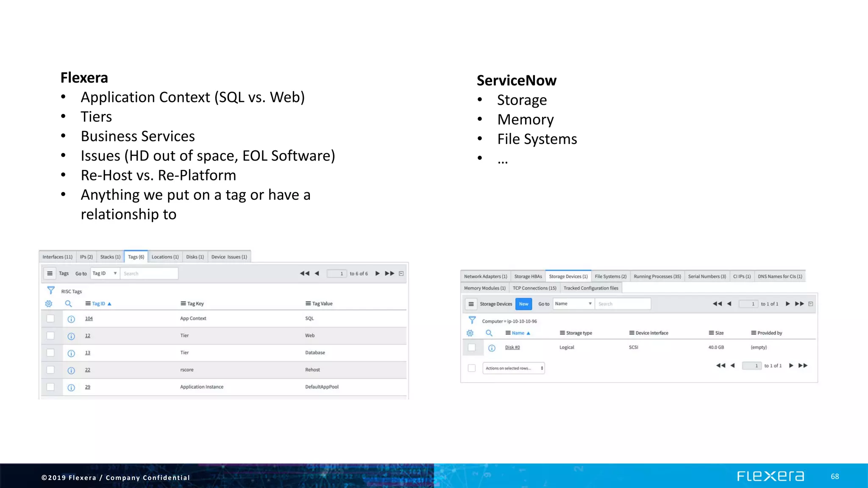This screenshot has width=868, height=488.
Task: Switch to Running Processes (35) tab
Action: tap(657, 276)
